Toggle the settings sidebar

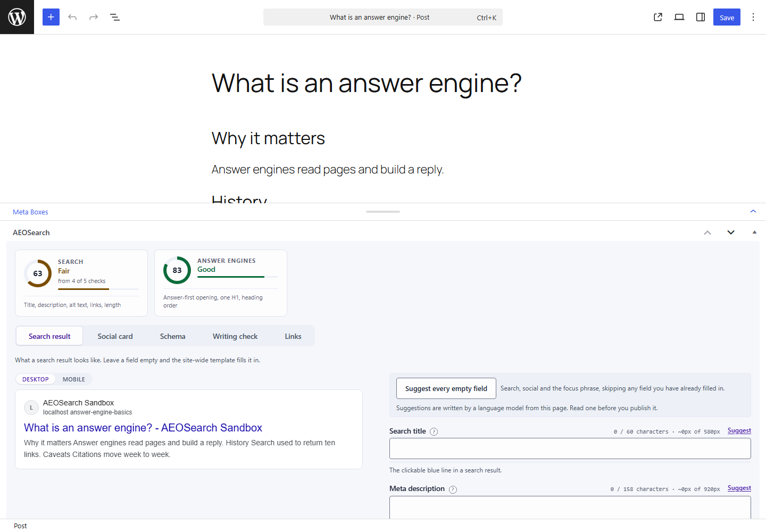(701, 17)
